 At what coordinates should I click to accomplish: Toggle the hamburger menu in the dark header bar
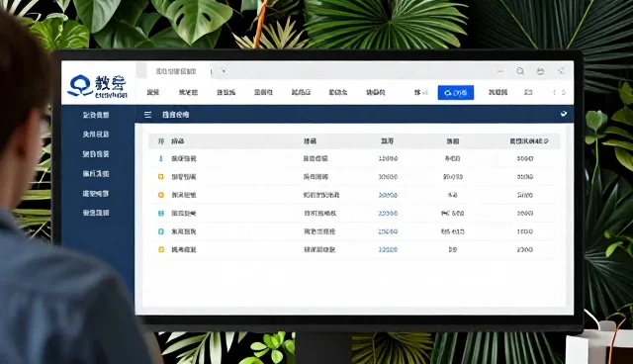[147, 115]
